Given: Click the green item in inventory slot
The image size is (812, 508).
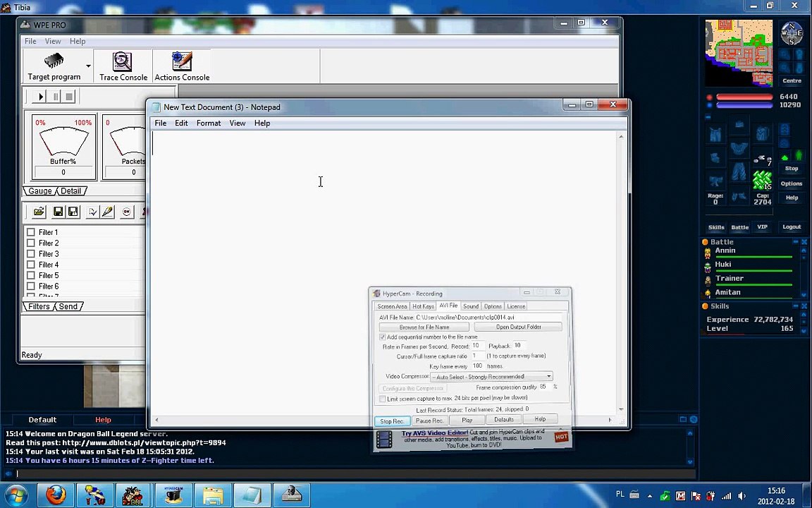Looking at the screenshot, I should pos(762,181).
